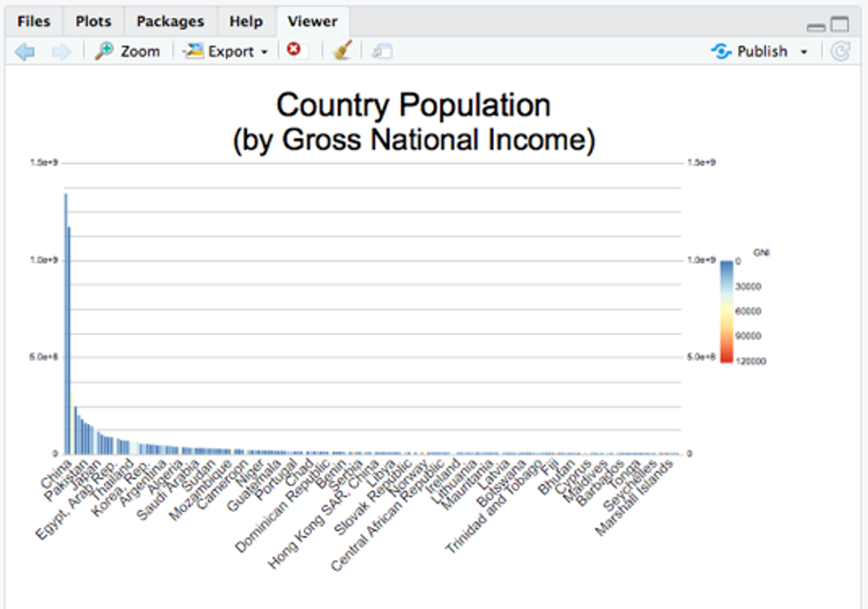Click the Zoom magnifier icon
This screenshot has height=609, width=868.
click(x=104, y=51)
